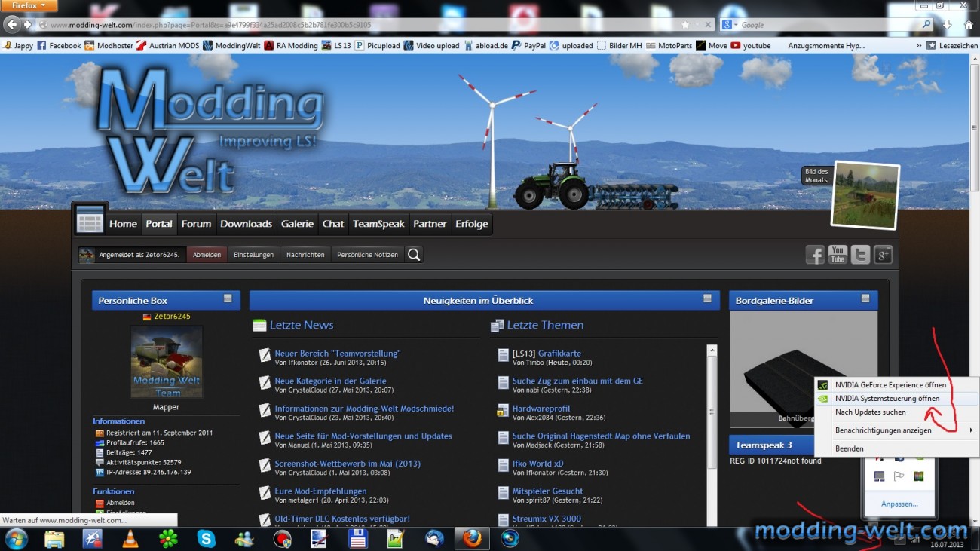
Task: Click the Bild des Monats thumbnail
Action: 865,194
